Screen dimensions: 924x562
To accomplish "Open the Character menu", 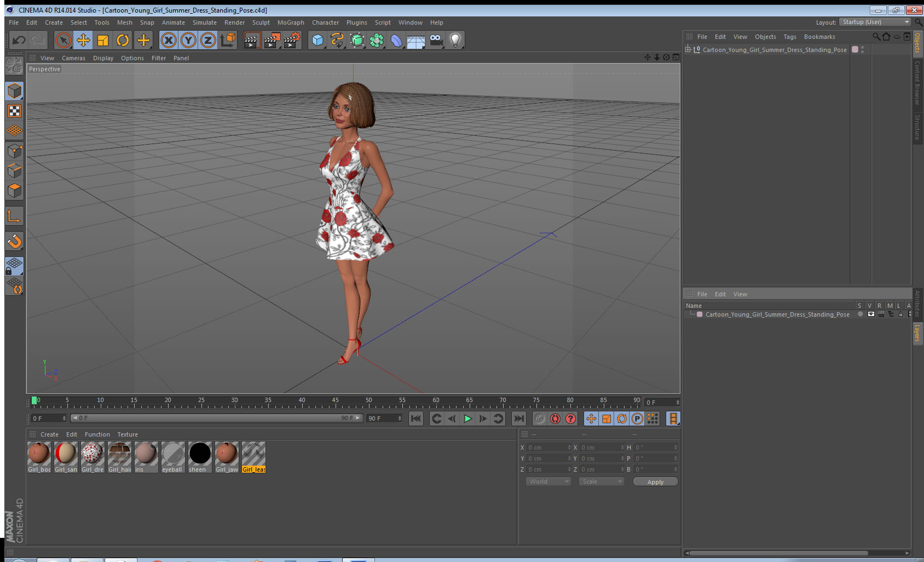I will 325,22.
